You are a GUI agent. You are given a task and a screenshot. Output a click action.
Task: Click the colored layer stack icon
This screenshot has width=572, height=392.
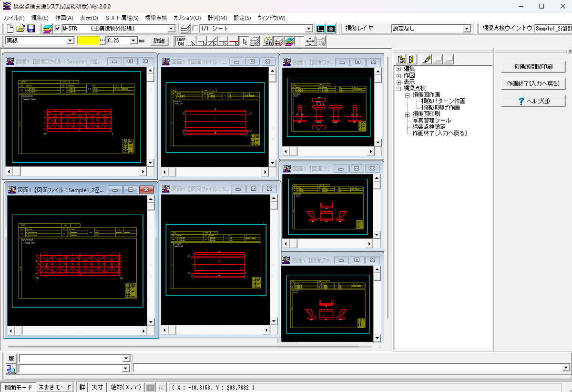48,29
